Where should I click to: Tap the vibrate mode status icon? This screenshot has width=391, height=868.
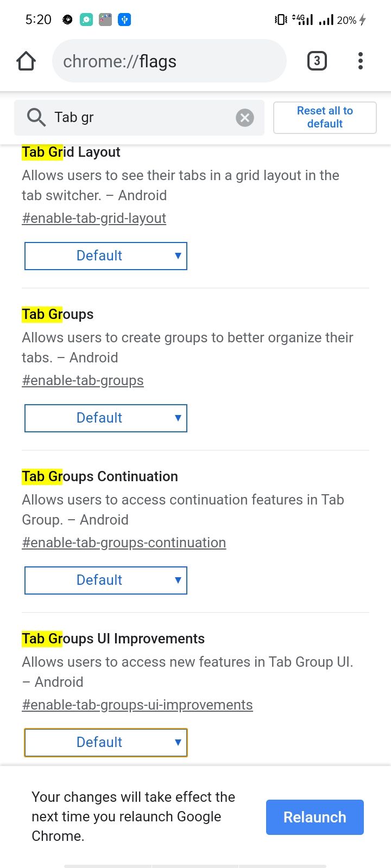point(281,20)
